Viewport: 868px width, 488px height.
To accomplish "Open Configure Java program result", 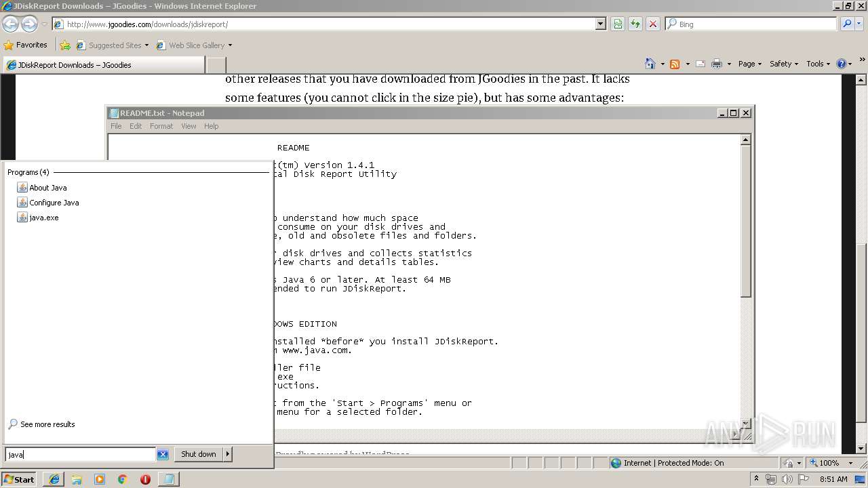I will (x=54, y=203).
